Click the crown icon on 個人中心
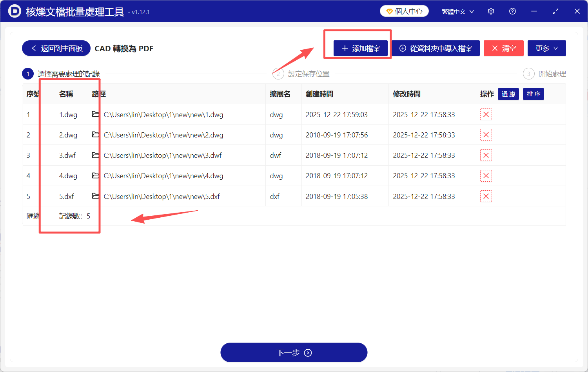This screenshot has width=588, height=372. (x=389, y=11)
